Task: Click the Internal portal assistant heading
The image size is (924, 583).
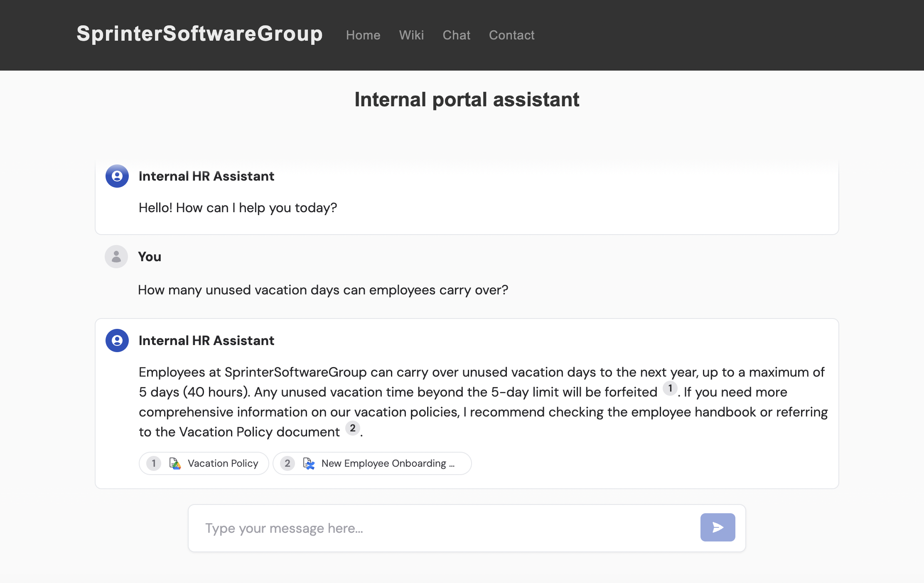Action: coord(467,99)
